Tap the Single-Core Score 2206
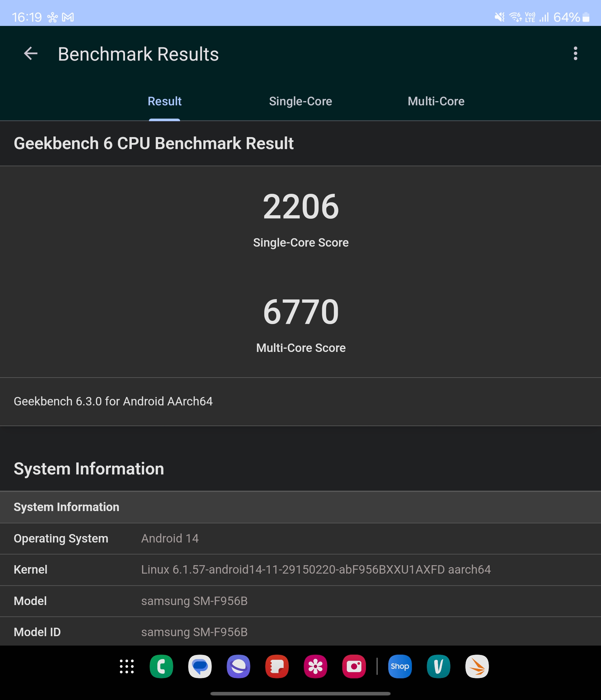Image resolution: width=601 pixels, height=700 pixels. pos(300,207)
